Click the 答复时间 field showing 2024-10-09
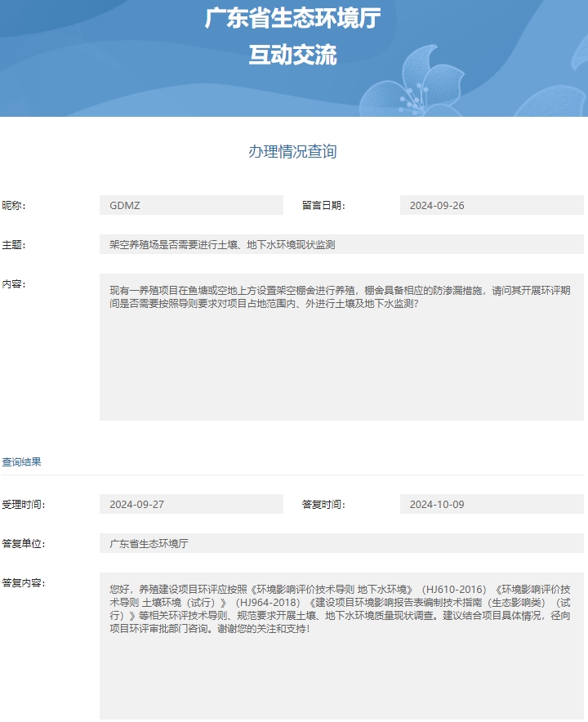Screen dimensions: 588x722 pos(492,504)
